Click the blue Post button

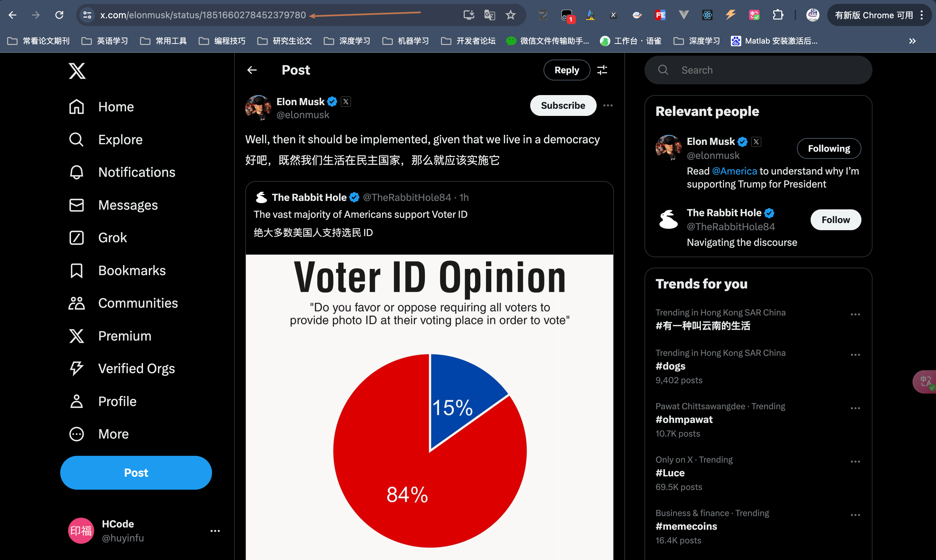pos(136,473)
